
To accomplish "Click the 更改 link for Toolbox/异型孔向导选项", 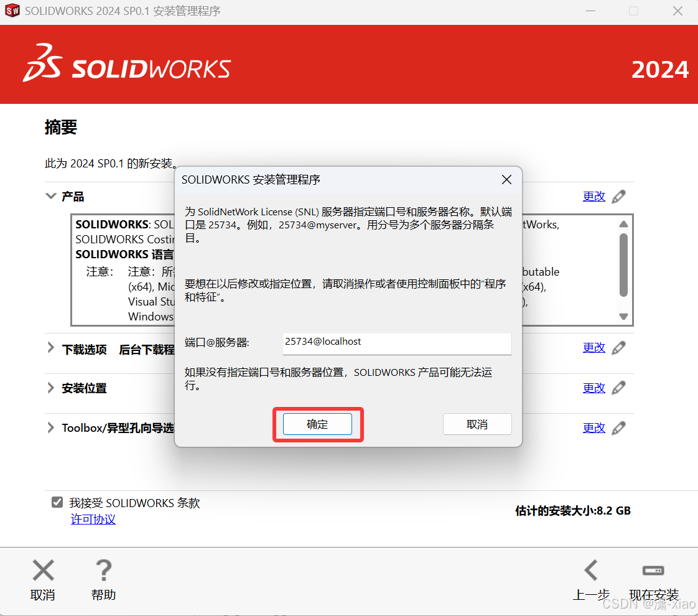I will coord(594,428).
